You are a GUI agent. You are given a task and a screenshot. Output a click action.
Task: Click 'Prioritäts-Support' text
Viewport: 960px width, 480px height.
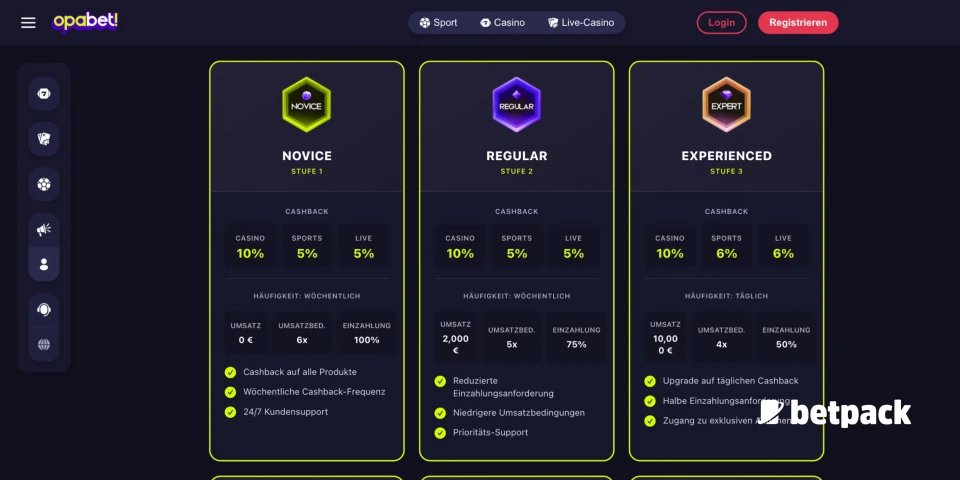pos(490,433)
